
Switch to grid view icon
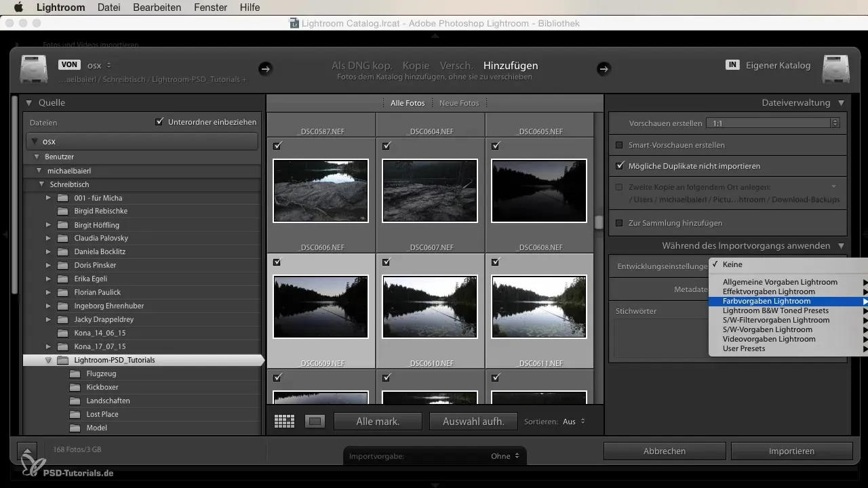284,422
